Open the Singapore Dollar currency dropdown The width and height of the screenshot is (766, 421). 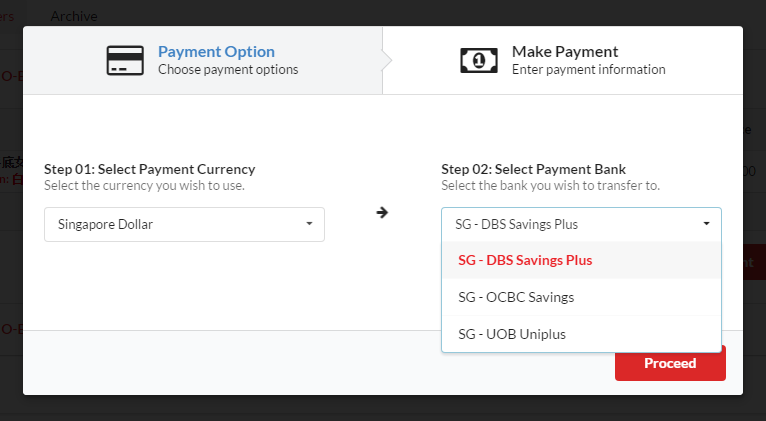(x=184, y=224)
